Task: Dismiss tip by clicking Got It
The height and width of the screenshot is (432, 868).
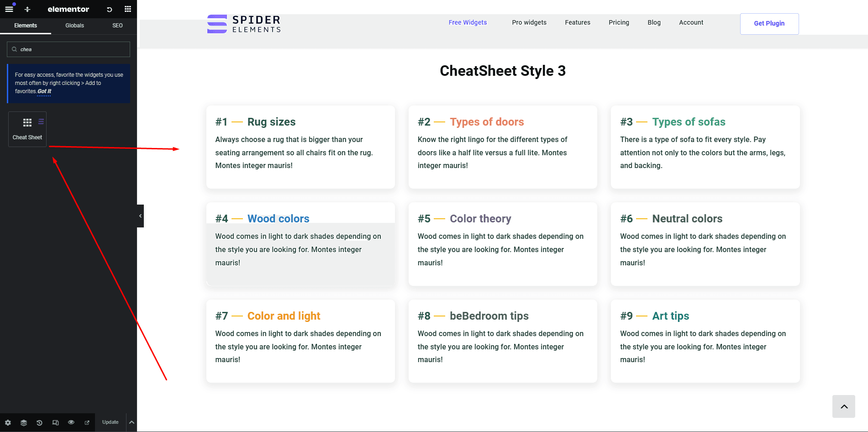Action: pyautogui.click(x=44, y=91)
